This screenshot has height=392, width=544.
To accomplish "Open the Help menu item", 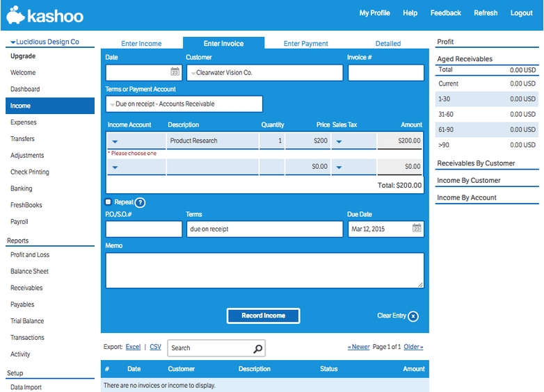I will point(410,13).
